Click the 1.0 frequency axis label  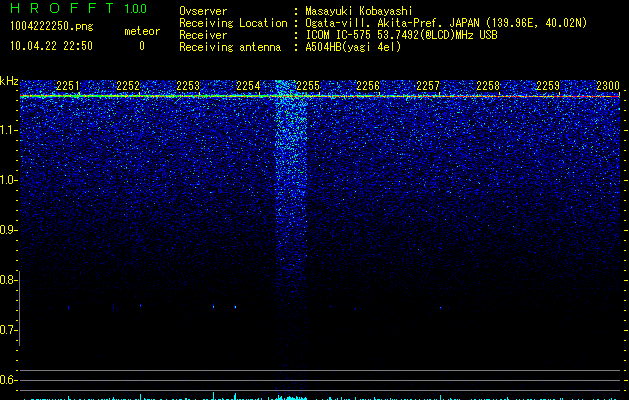(x=8, y=180)
